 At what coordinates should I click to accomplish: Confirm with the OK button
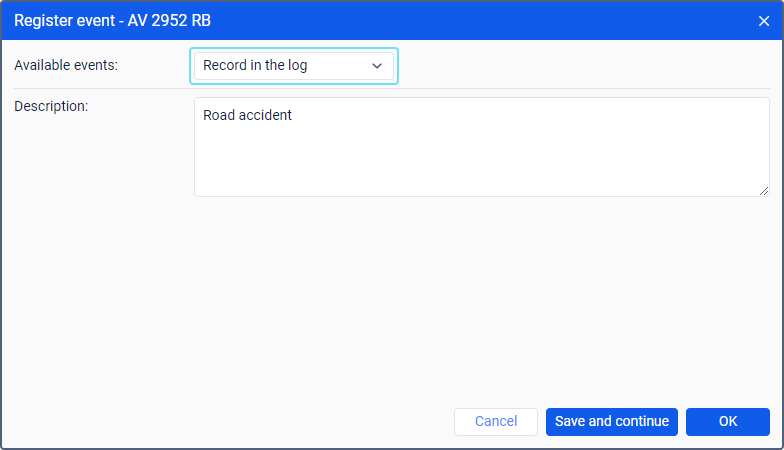[x=728, y=422]
